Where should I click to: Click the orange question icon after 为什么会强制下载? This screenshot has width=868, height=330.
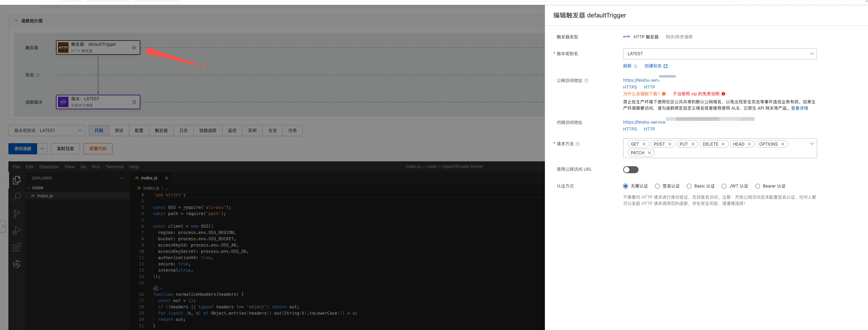[664, 94]
